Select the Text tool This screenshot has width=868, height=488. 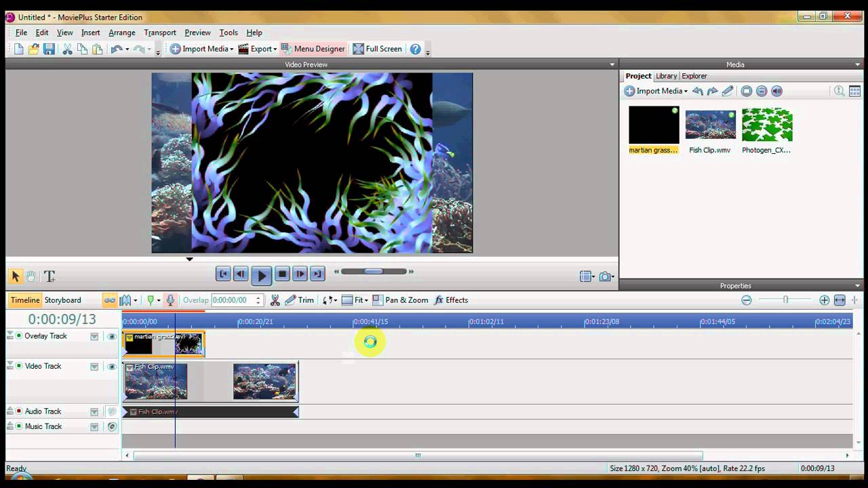click(x=50, y=277)
